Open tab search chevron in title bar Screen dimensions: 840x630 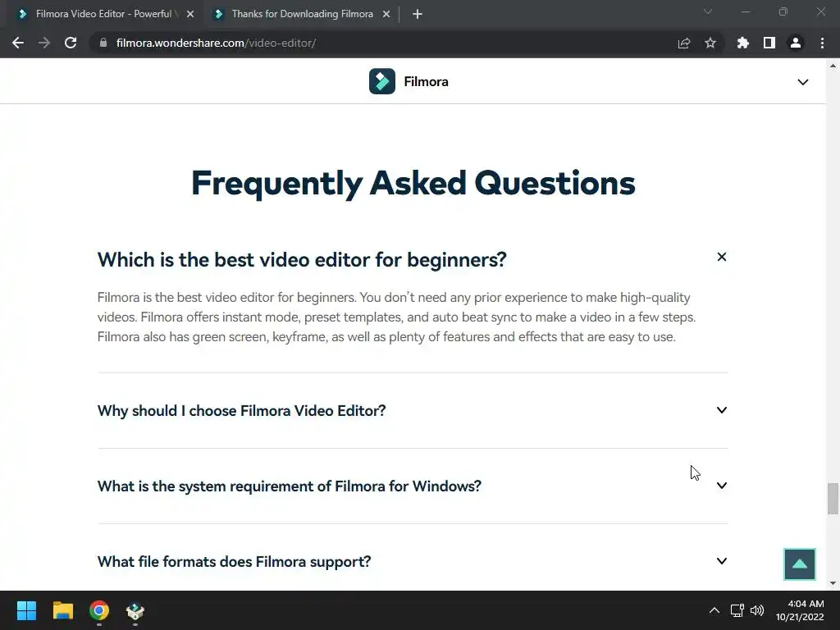(708, 11)
